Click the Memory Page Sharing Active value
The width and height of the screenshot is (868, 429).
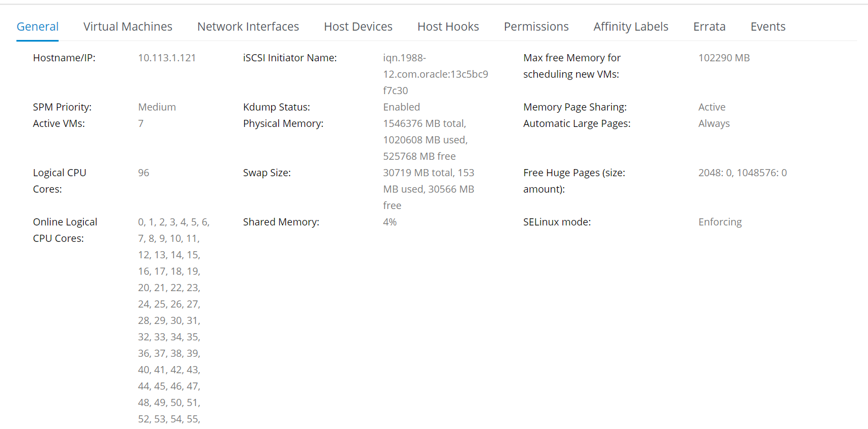(711, 107)
